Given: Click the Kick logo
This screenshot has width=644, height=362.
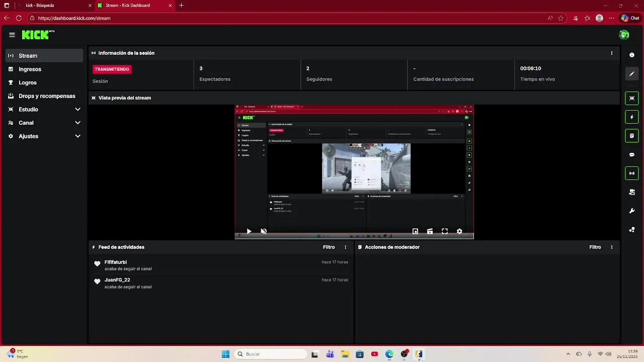Looking at the screenshot, I should [38, 35].
